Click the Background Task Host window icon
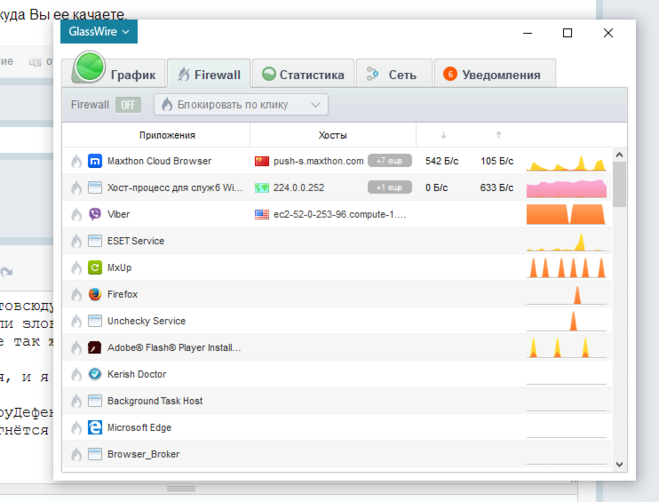Image resolution: width=659 pixels, height=502 pixels. (x=95, y=401)
